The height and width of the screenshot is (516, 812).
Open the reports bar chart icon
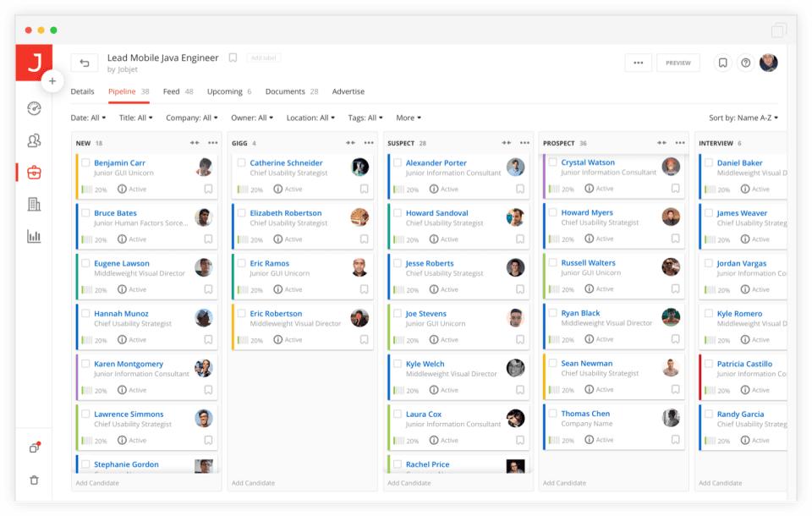pos(34,236)
